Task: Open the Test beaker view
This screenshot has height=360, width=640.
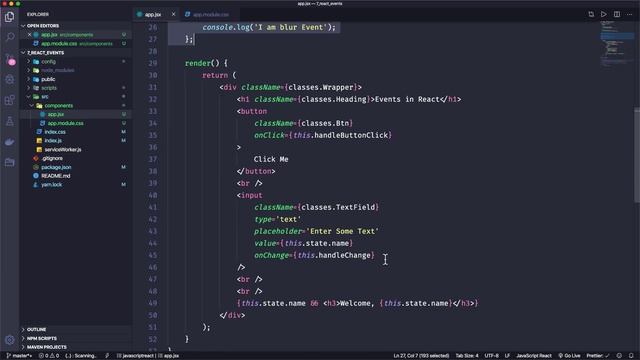Action: [9, 121]
